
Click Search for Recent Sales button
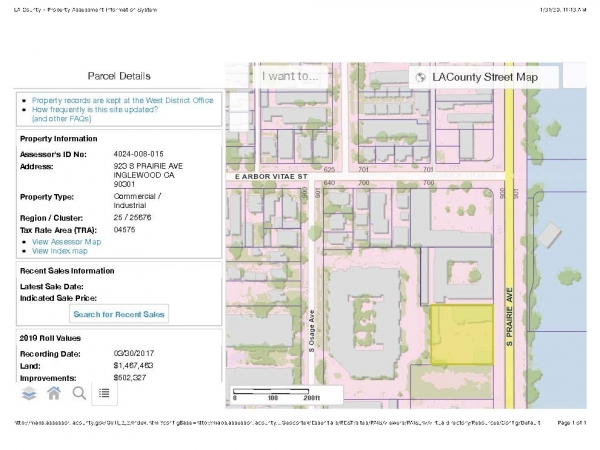click(119, 314)
